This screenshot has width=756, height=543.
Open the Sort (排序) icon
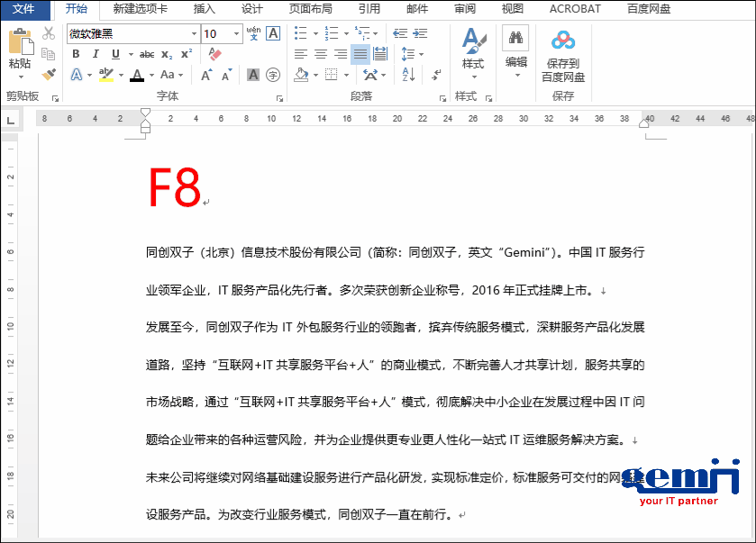(408, 75)
